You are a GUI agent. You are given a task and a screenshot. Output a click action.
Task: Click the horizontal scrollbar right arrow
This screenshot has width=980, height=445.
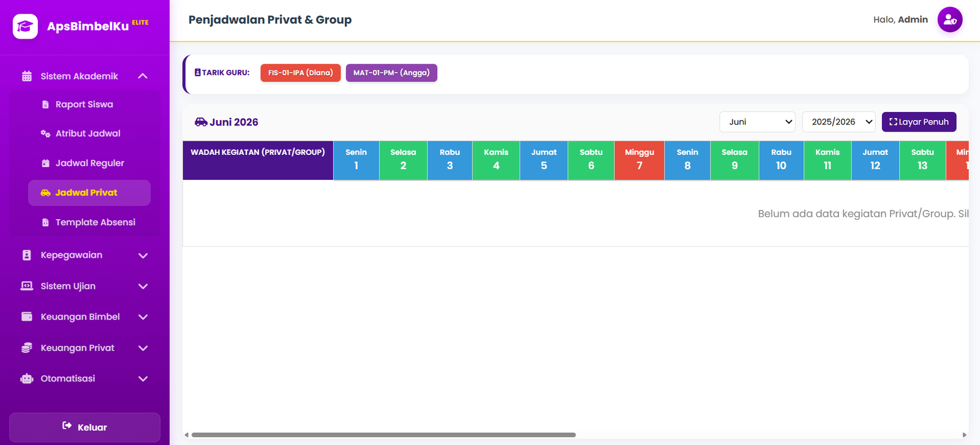(964, 435)
